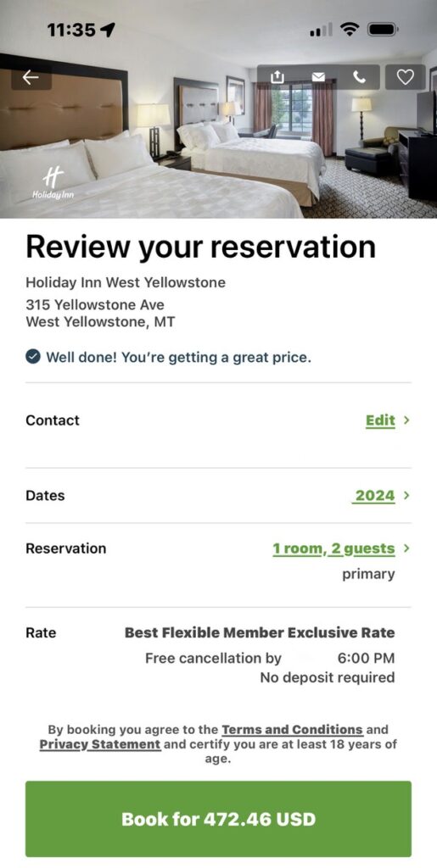Tap the email envelope icon

(x=318, y=77)
